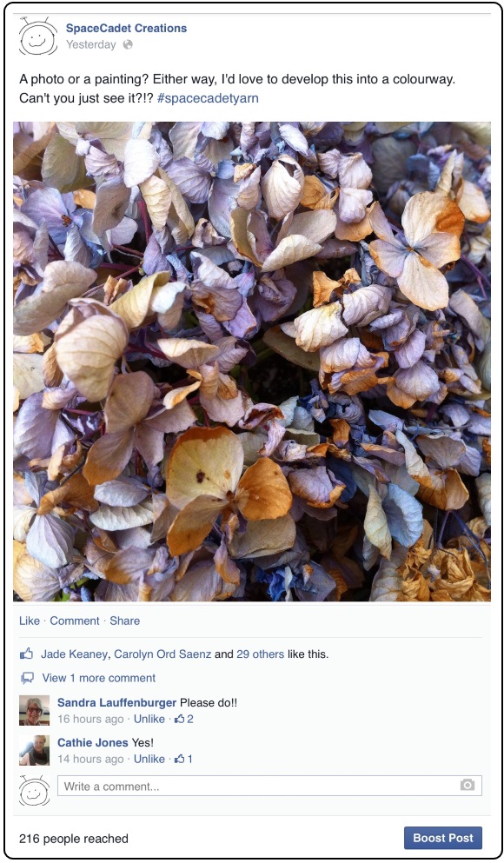504x863 pixels.
Task: Unlike Sandra Lauffenburger's comment
Action: [149, 719]
